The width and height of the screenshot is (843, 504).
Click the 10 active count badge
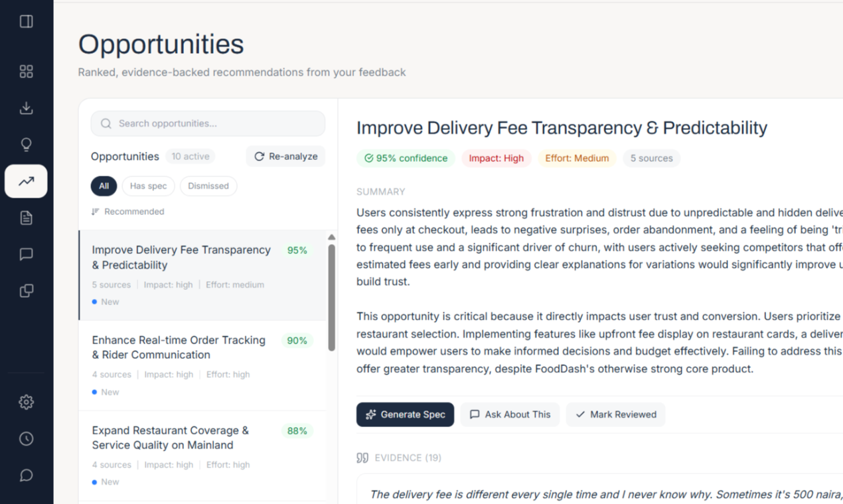coord(191,157)
